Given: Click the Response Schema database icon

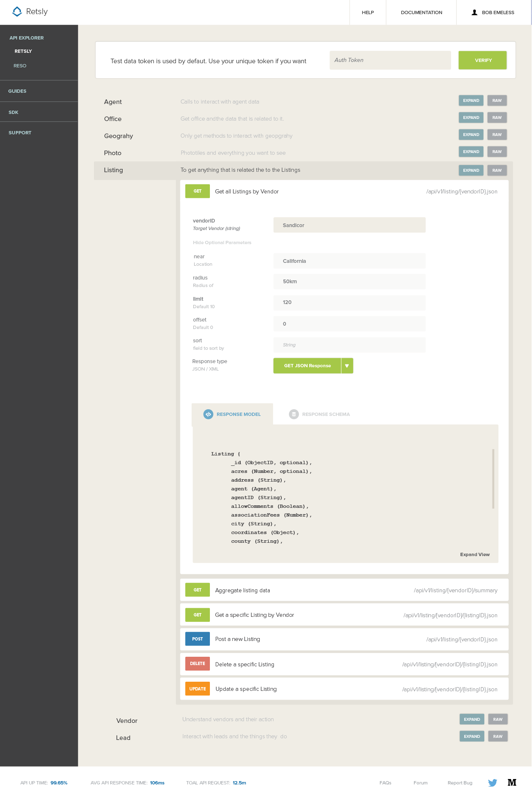Looking at the screenshot, I should pyautogui.click(x=294, y=414).
